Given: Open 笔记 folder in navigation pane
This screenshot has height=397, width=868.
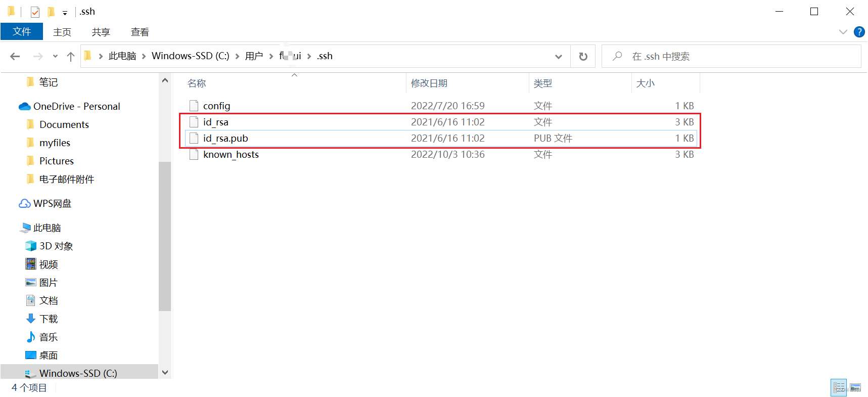Looking at the screenshot, I should (x=49, y=82).
